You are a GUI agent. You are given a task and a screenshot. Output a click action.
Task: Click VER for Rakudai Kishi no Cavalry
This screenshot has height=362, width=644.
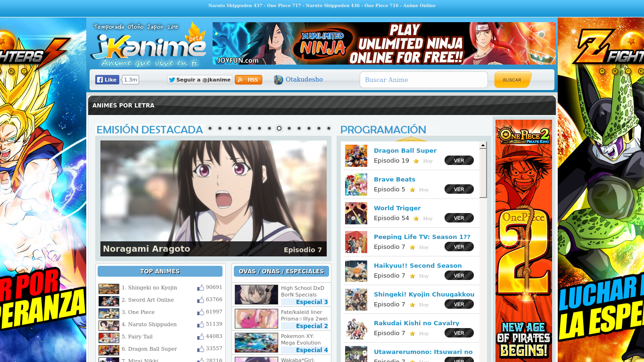click(459, 333)
